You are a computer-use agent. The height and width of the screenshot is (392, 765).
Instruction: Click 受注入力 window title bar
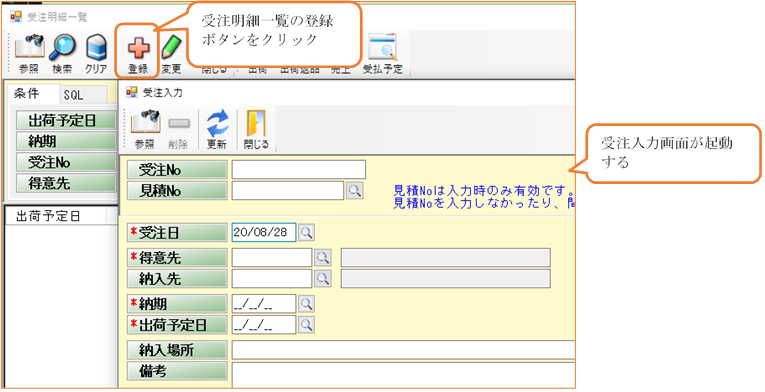coord(347,92)
